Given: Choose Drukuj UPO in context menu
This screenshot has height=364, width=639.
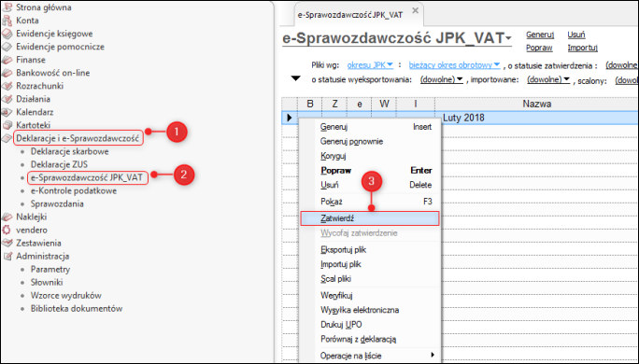Looking at the screenshot, I should click(370, 325).
